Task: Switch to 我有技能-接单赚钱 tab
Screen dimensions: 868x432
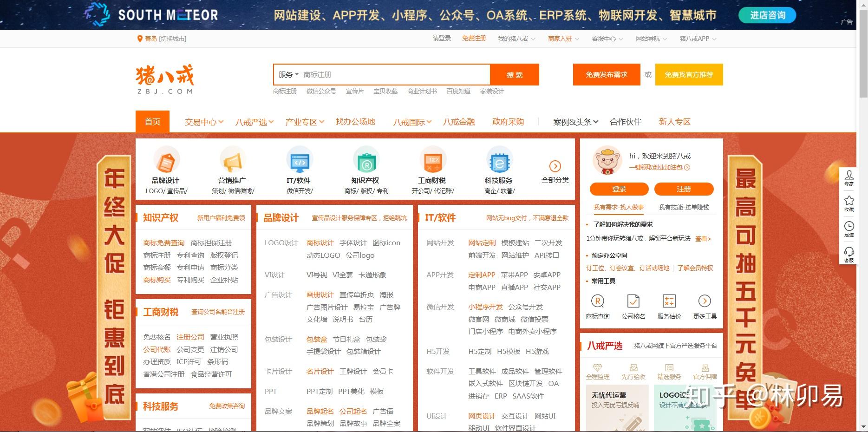Action: 684,207
